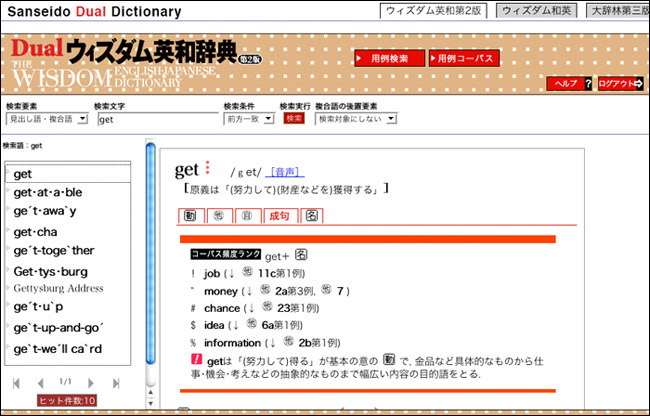This screenshot has height=416, width=650.
Task: Click the 他 icon in idea row
Action: tap(252, 324)
